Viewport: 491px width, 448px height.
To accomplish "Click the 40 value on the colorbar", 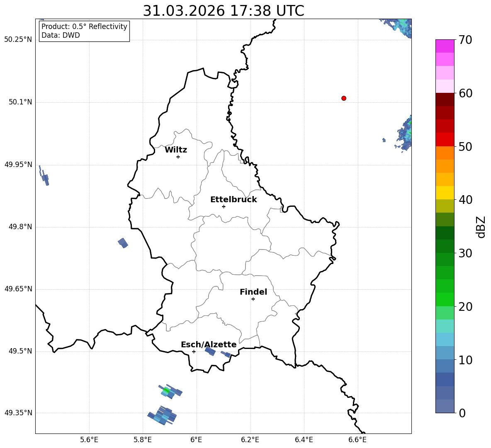I will (x=465, y=200).
